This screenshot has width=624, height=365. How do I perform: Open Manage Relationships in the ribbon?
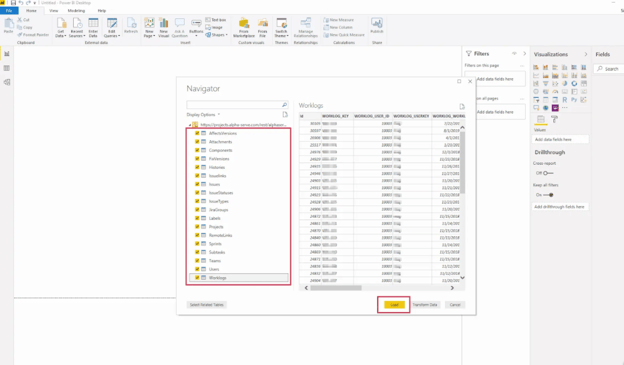pyautogui.click(x=306, y=27)
